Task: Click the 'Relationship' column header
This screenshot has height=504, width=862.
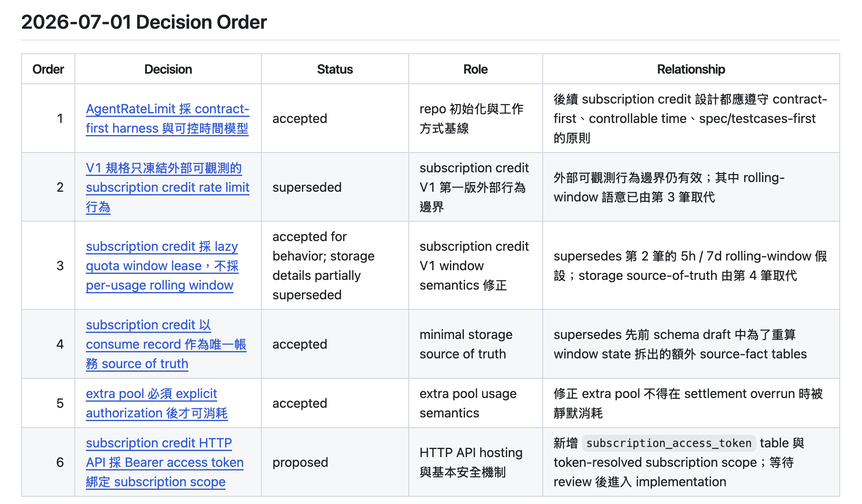Action: [691, 69]
